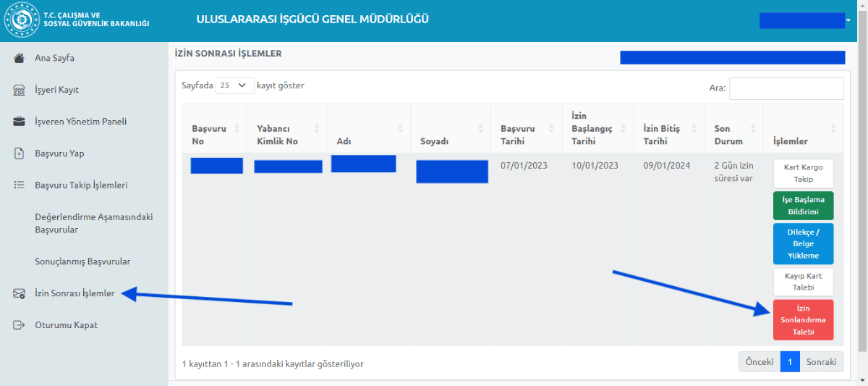This screenshot has width=868, height=386.
Task: Click the İşveren Yönetim Paneli briefcase icon
Action: coord(20,122)
